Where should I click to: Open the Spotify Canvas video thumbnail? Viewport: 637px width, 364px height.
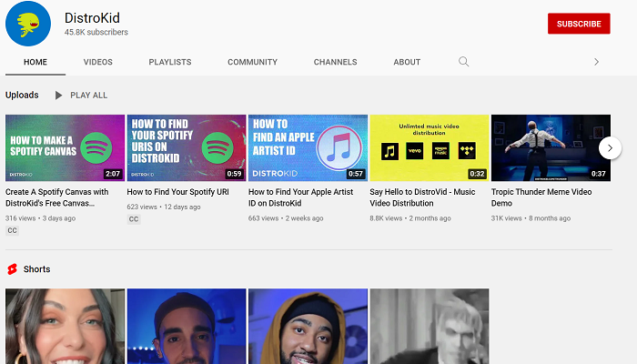click(x=65, y=147)
